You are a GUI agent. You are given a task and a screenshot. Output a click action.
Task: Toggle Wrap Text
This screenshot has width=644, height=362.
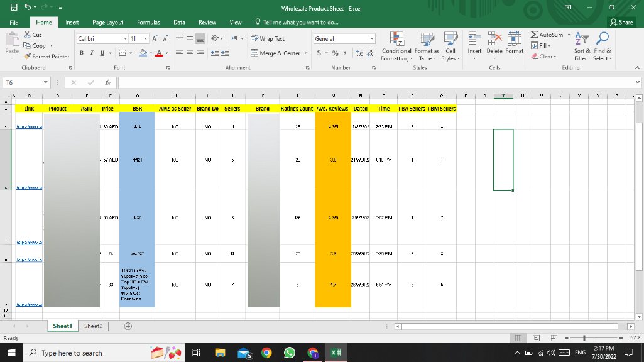(x=268, y=38)
